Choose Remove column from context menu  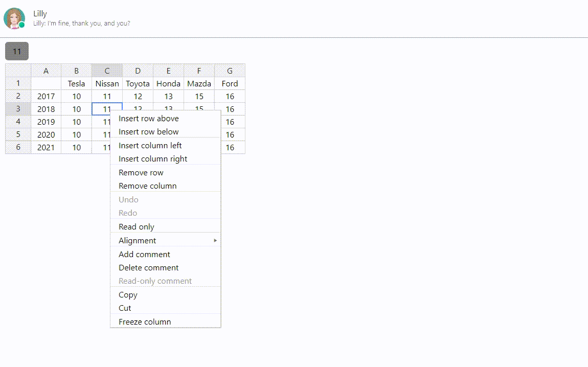click(165, 186)
